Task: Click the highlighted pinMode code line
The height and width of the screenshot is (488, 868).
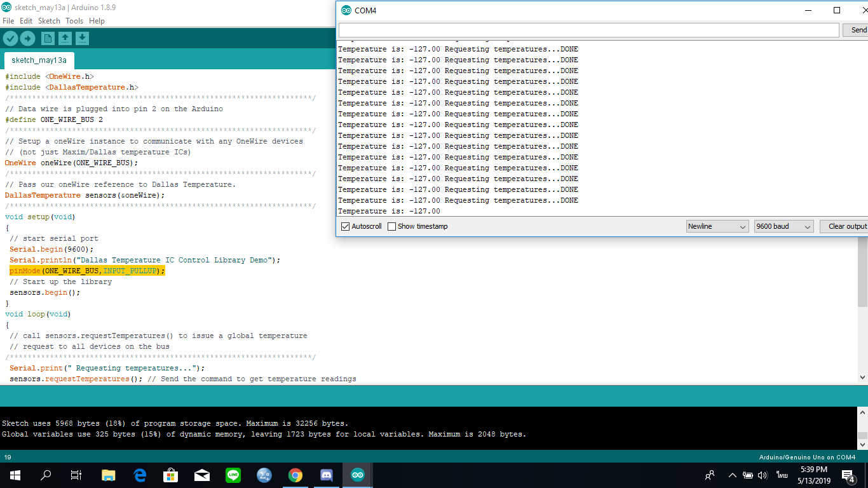Action: tap(87, 271)
